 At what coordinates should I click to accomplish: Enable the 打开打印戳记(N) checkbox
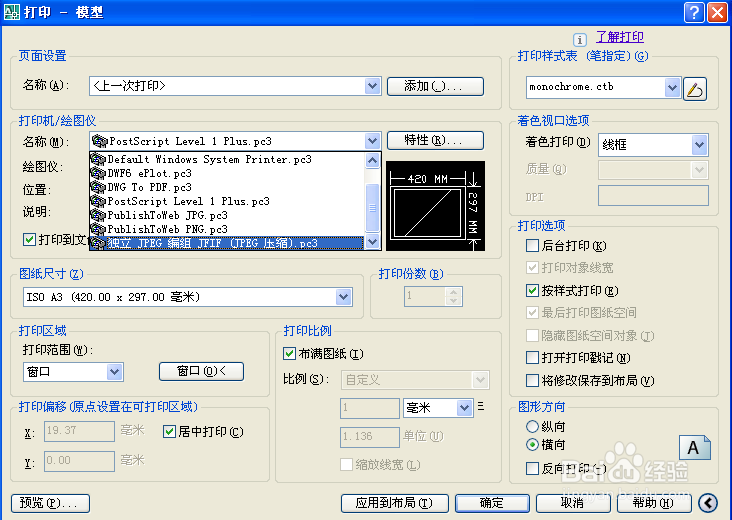tap(532, 358)
